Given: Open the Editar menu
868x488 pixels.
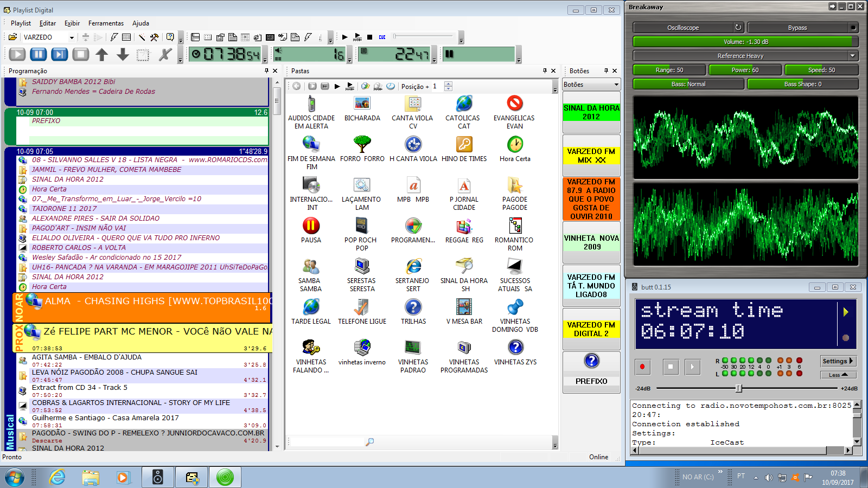Looking at the screenshot, I should [48, 23].
